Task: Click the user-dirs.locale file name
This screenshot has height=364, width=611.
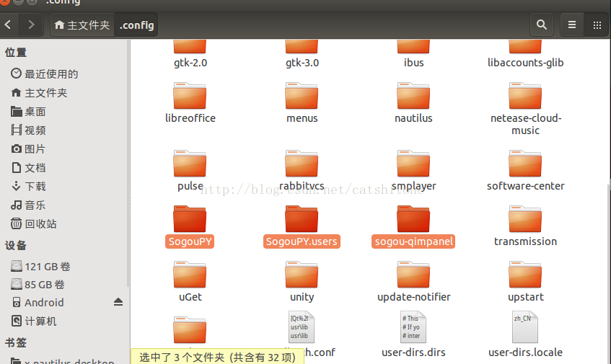Action: click(525, 352)
